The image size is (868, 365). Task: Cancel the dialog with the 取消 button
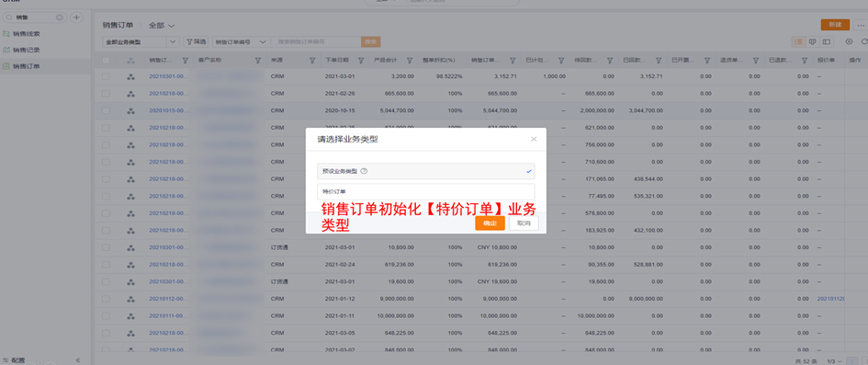click(524, 223)
